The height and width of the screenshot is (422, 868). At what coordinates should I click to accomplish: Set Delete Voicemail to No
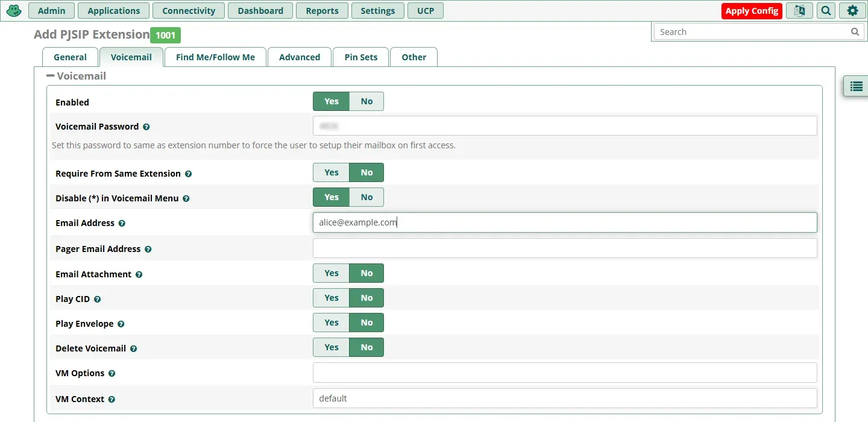366,347
